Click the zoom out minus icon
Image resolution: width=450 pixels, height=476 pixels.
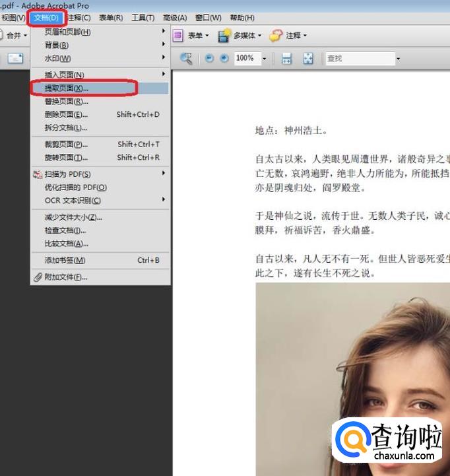pyautogui.click(x=209, y=59)
